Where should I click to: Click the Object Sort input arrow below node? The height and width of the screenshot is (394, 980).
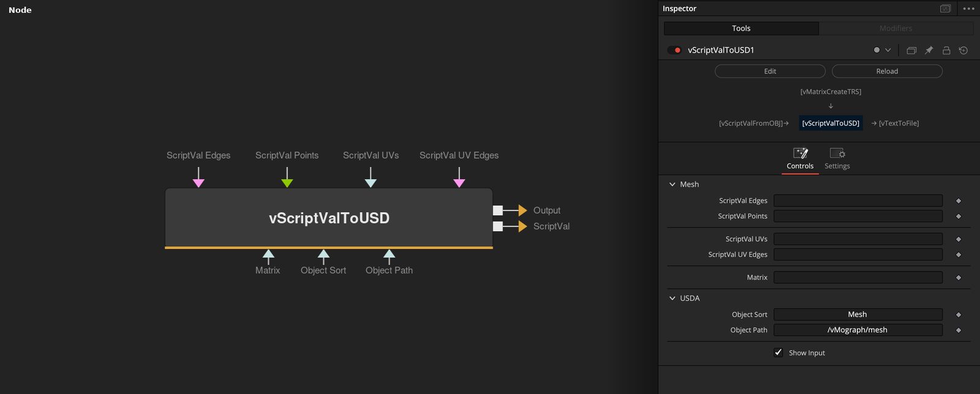pos(324,254)
